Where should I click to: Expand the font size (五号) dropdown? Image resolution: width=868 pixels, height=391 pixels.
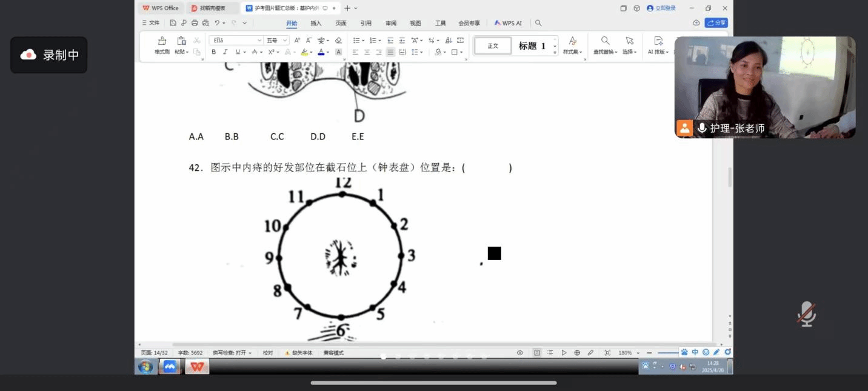[x=285, y=41]
